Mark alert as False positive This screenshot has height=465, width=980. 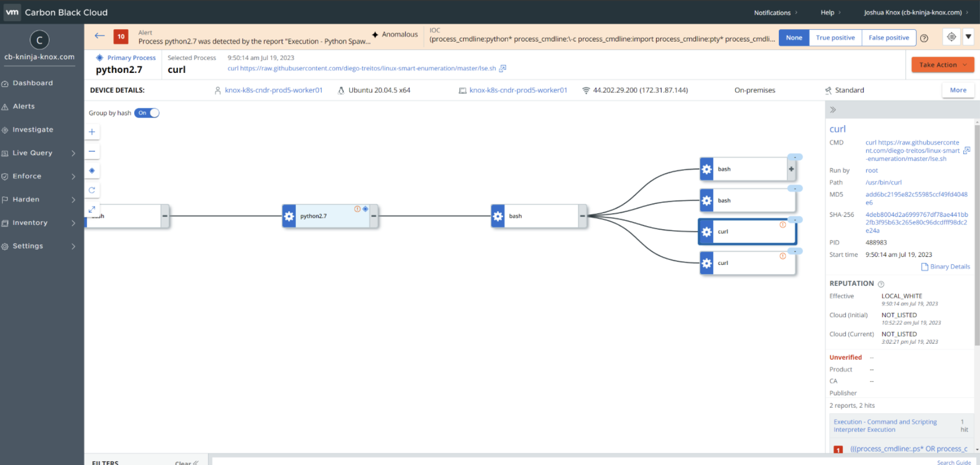889,37
